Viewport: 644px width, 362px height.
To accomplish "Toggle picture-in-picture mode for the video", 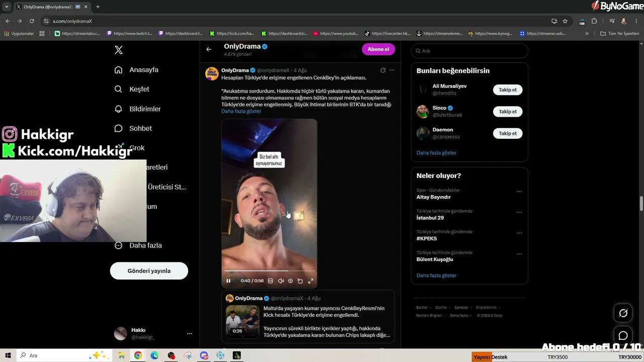I will pyautogui.click(x=300, y=281).
